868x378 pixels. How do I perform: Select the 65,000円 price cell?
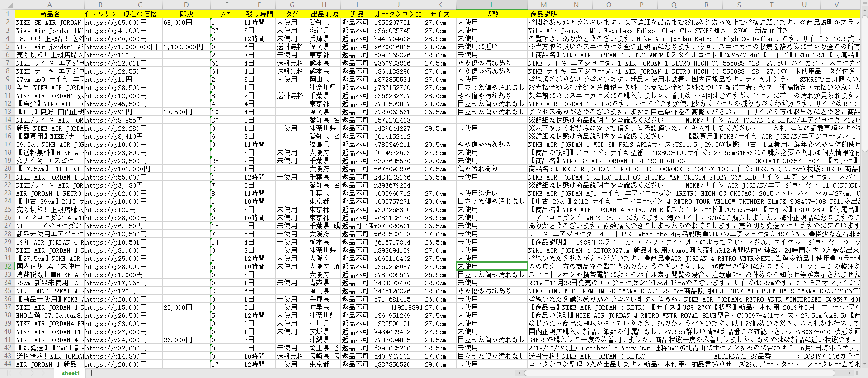(140, 22)
